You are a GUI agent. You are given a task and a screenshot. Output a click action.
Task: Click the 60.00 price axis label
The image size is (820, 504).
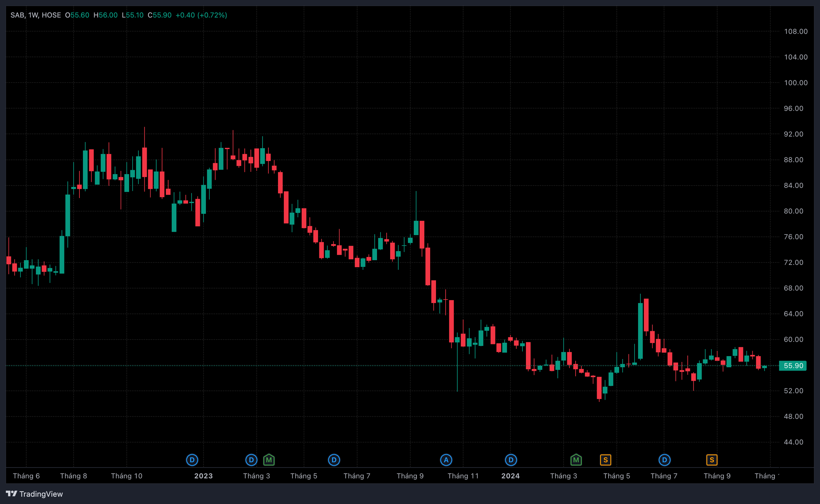click(794, 339)
